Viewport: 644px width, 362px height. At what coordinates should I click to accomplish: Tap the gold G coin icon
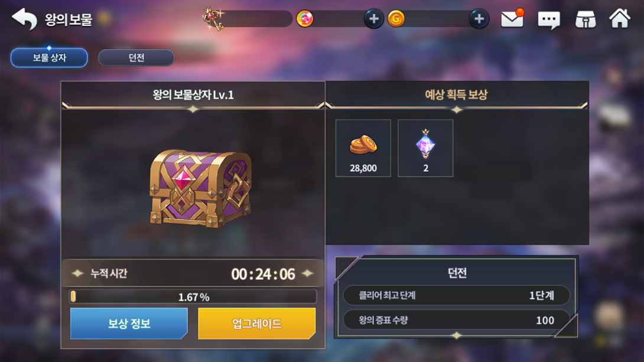(x=396, y=19)
